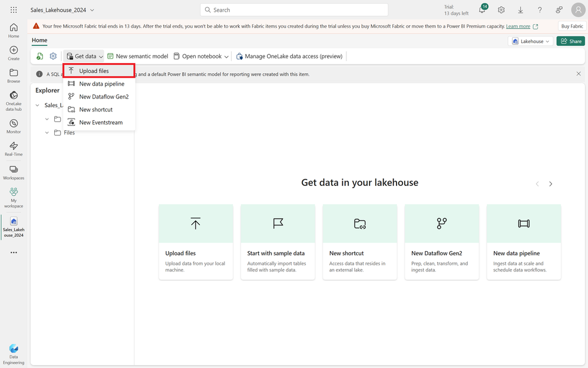This screenshot has height=368, width=588.
Task: Select the Files folder in Explorer
Action: point(64,133)
